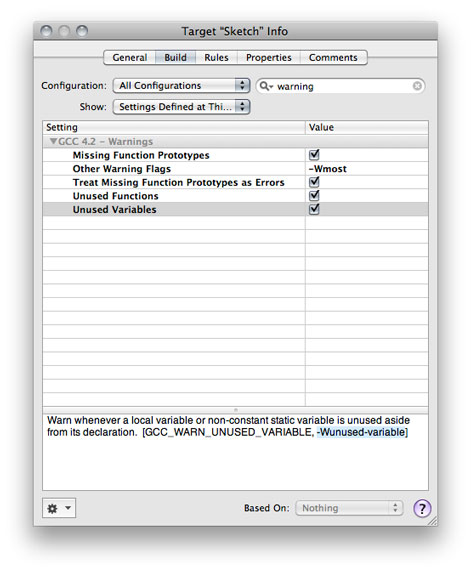The height and width of the screenshot is (573, 471).
Task: Click in the warning search field
Action: tap(340, 86)
